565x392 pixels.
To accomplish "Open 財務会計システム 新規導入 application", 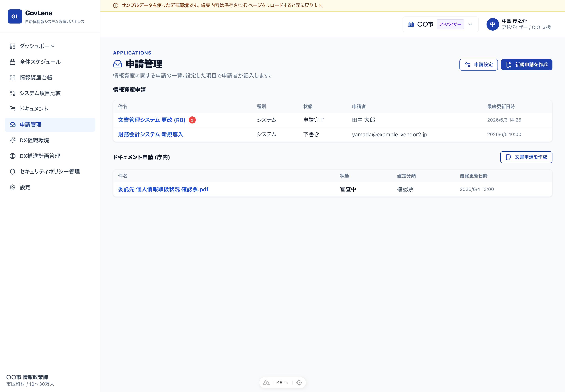I will point(150,135).
